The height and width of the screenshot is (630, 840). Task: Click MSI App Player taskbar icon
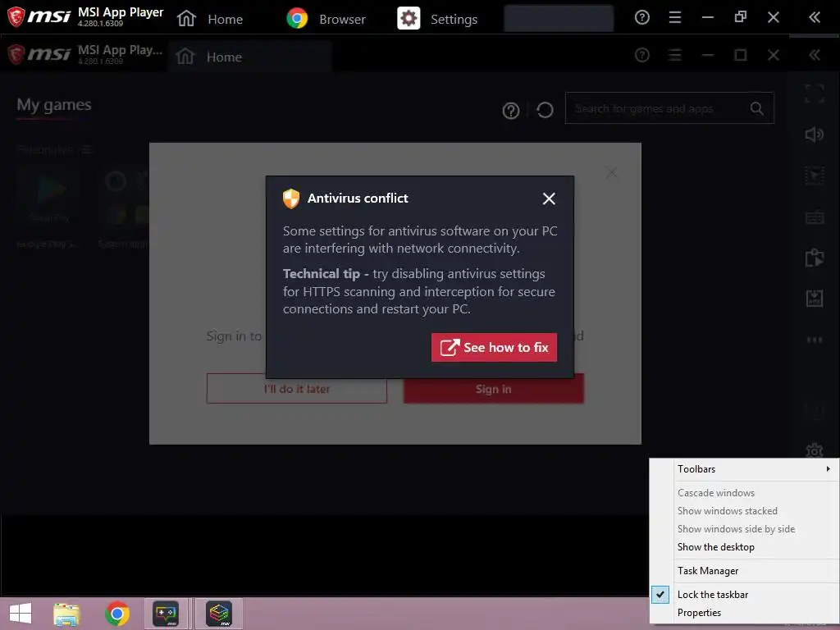166,614
